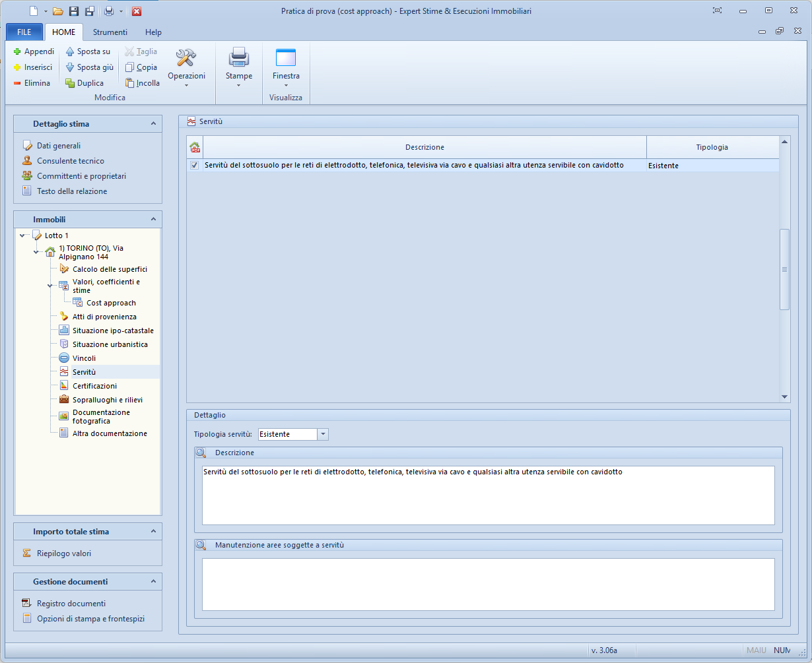Click the page icon beside Testo della relazione
This screenshot has height=663, width=812.
point(27,191)
